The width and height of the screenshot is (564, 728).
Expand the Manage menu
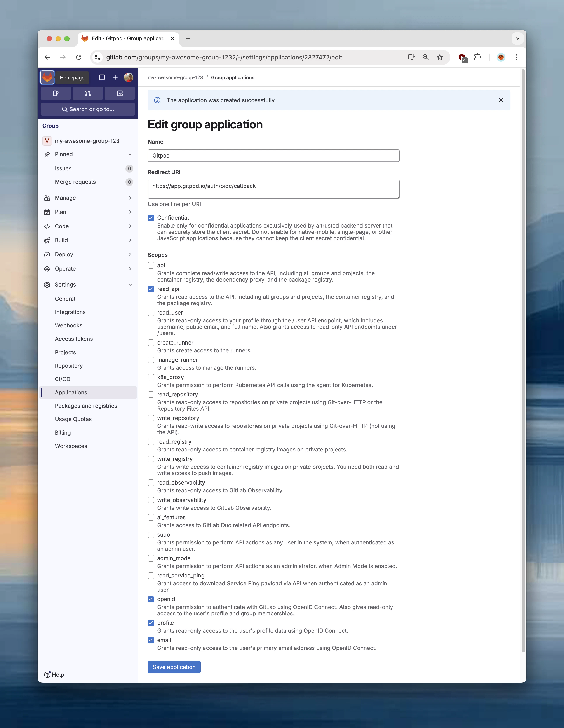coord(88,198)
